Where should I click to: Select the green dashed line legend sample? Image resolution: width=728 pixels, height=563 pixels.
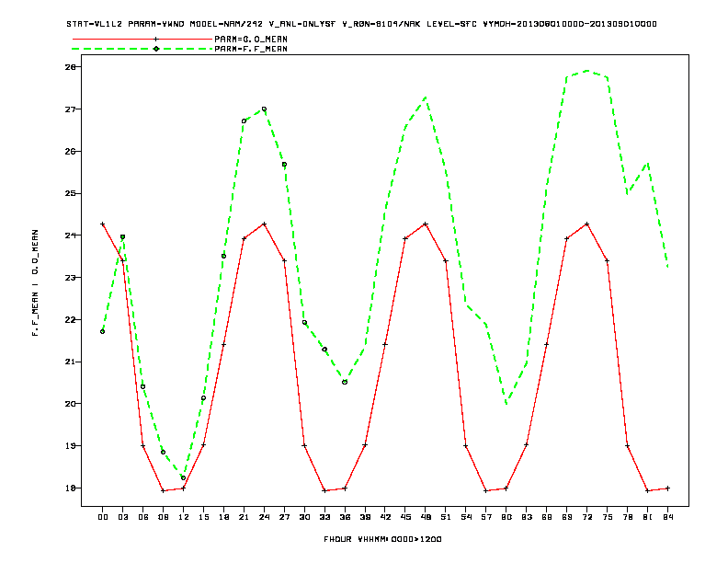point(142,49)
